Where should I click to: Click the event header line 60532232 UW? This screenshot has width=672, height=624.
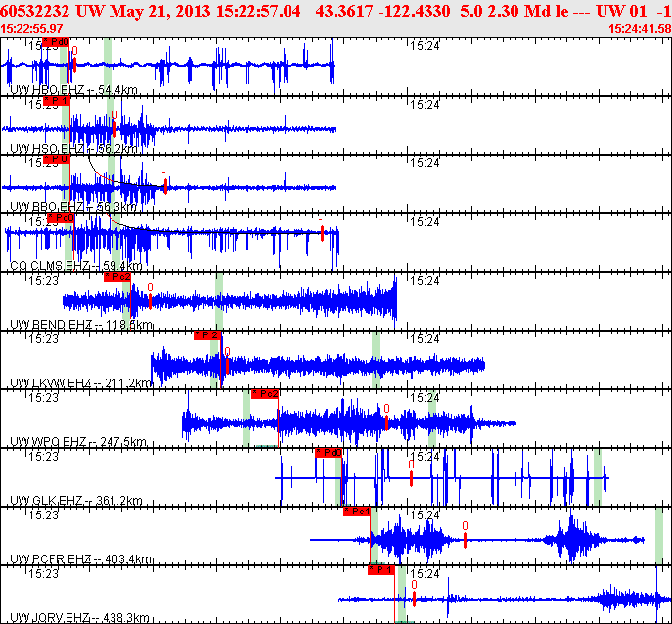coord(336,11)
